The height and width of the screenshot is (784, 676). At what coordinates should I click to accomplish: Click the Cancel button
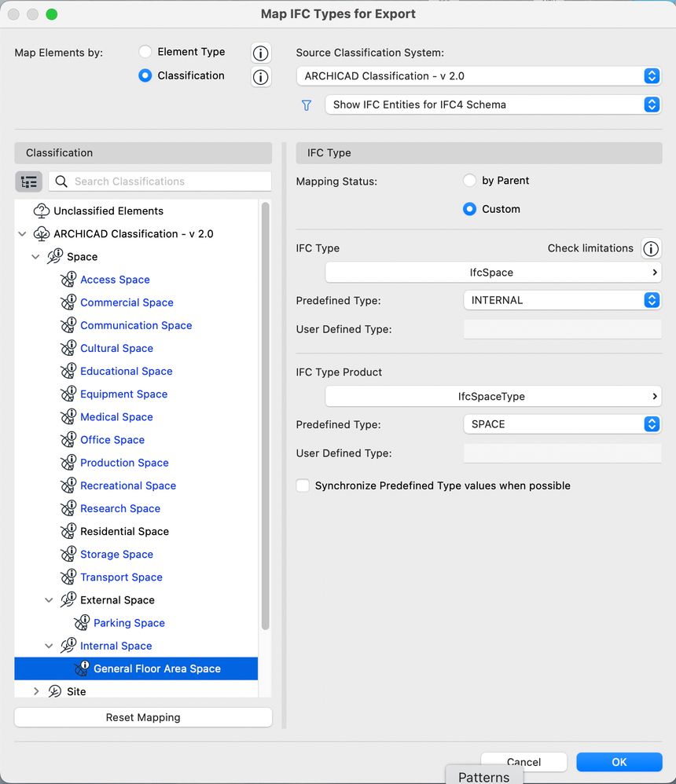(x=524, y=762)
